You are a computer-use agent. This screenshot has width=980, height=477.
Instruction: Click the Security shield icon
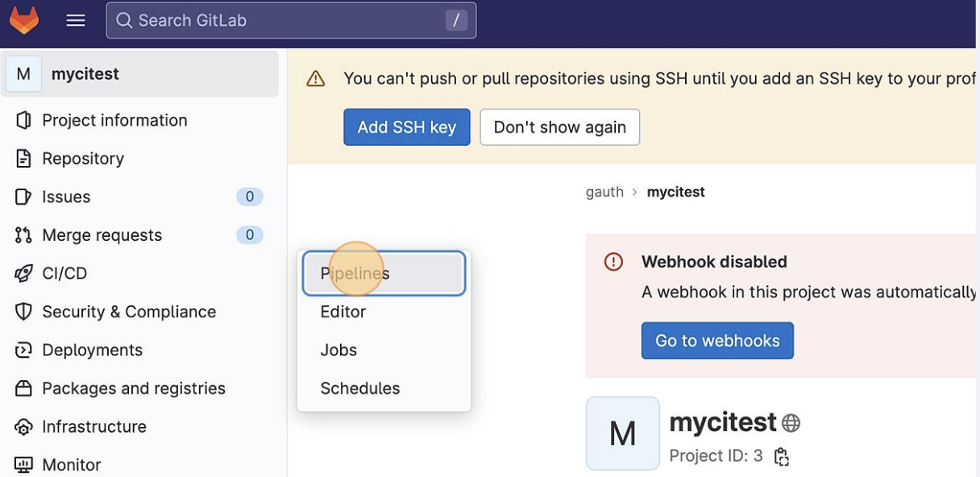(x=23, y=312)
